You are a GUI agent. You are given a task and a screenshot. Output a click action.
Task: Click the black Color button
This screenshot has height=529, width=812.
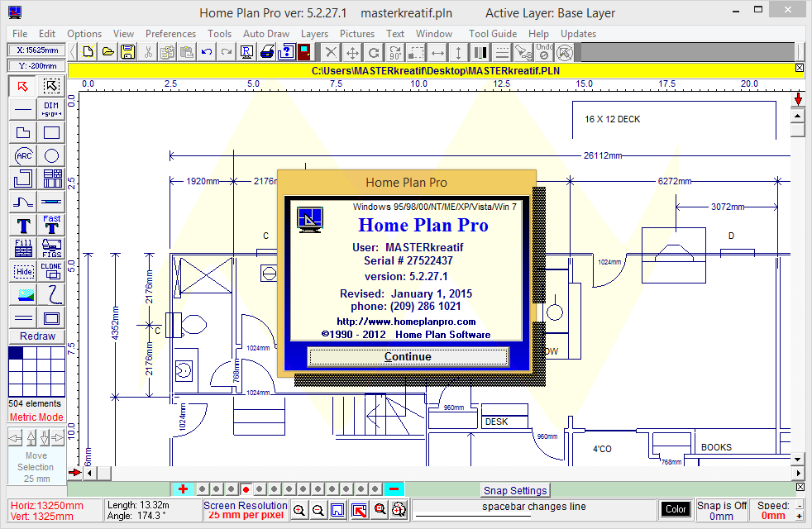point(676,509)
